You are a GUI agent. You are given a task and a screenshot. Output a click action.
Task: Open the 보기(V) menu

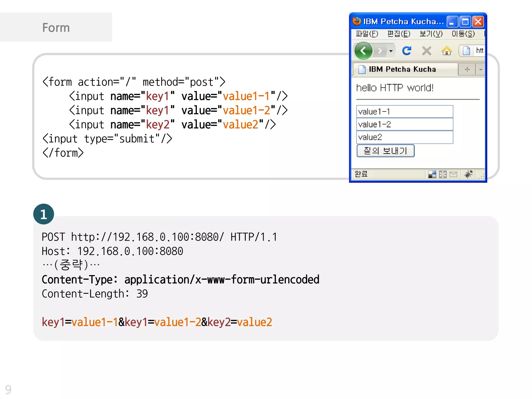point(431,34)
